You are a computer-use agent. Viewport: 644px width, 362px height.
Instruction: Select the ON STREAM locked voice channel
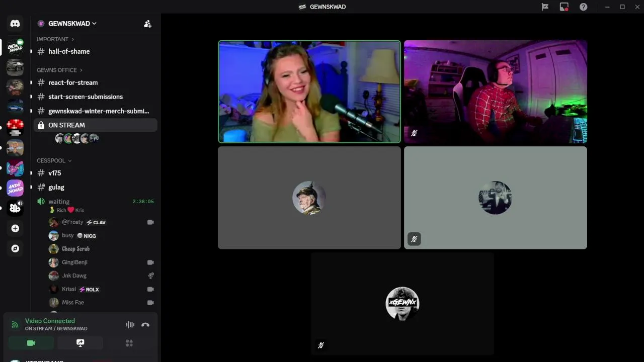pos(95,125)
